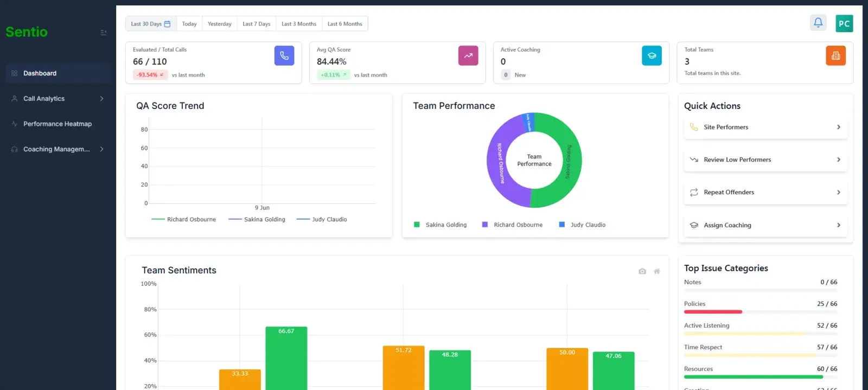Screen dimensions: 868x390
Task: Collapse the sidebar with the menu icon
Action: coord(104,33)
